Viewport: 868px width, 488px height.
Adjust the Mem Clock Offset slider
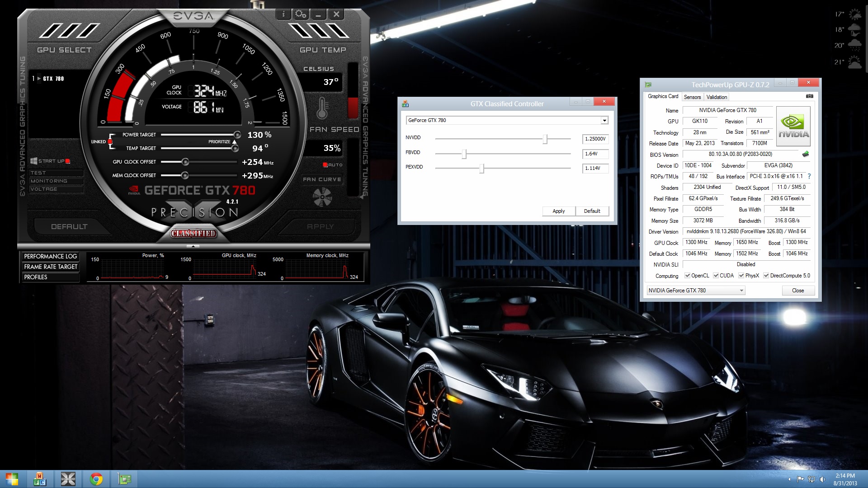[184, 175]
